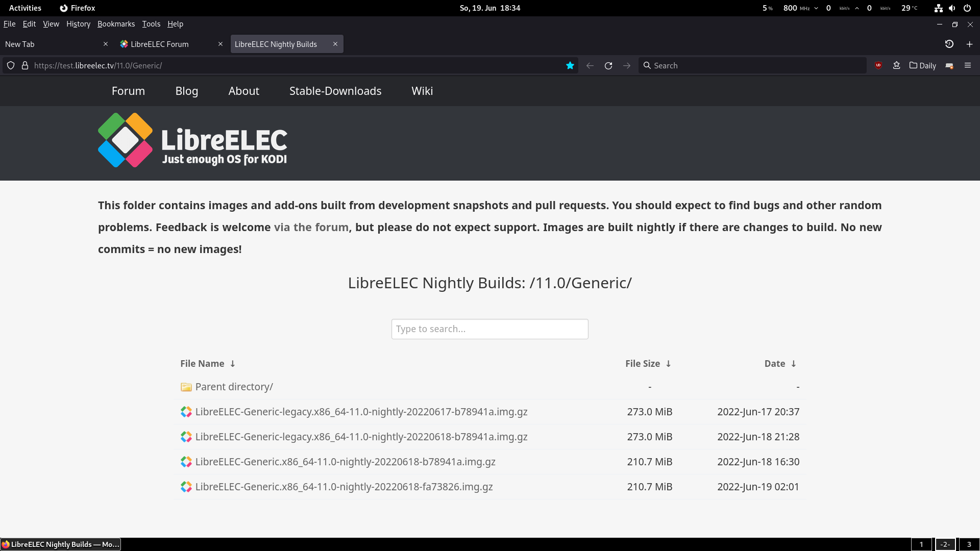Screen dimensions: 980x551
Task: Sort list by File Name arrow
Action: 233,364
